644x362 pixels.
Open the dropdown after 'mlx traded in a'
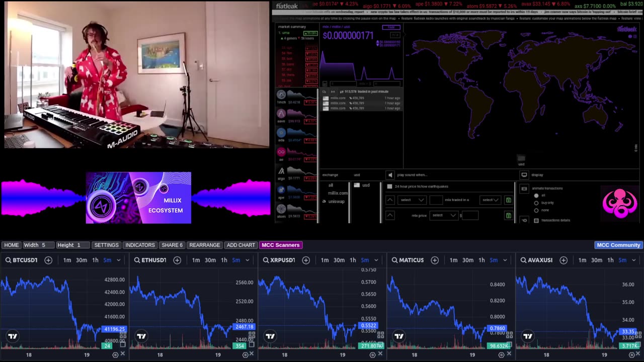click(490, 200)
